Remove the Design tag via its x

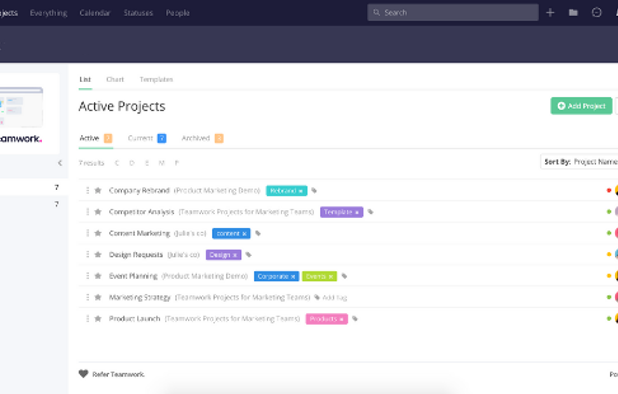coord(235,255)
